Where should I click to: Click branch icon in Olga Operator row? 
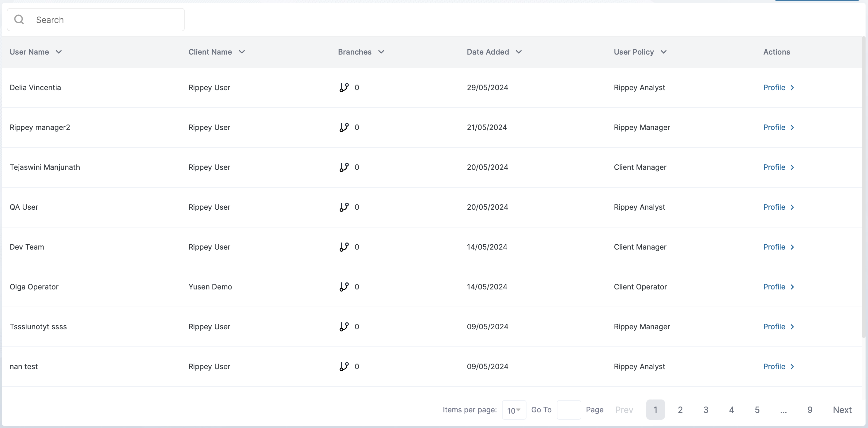coord(344,287)
